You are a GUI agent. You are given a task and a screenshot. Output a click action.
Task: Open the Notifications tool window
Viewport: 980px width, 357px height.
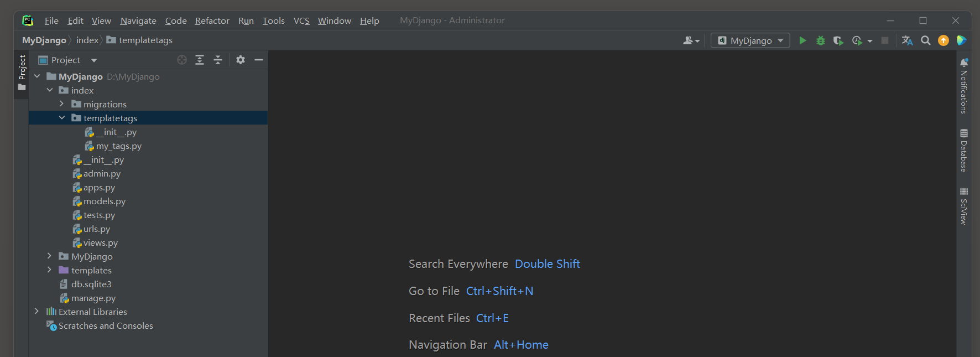[x=964, y=86]
